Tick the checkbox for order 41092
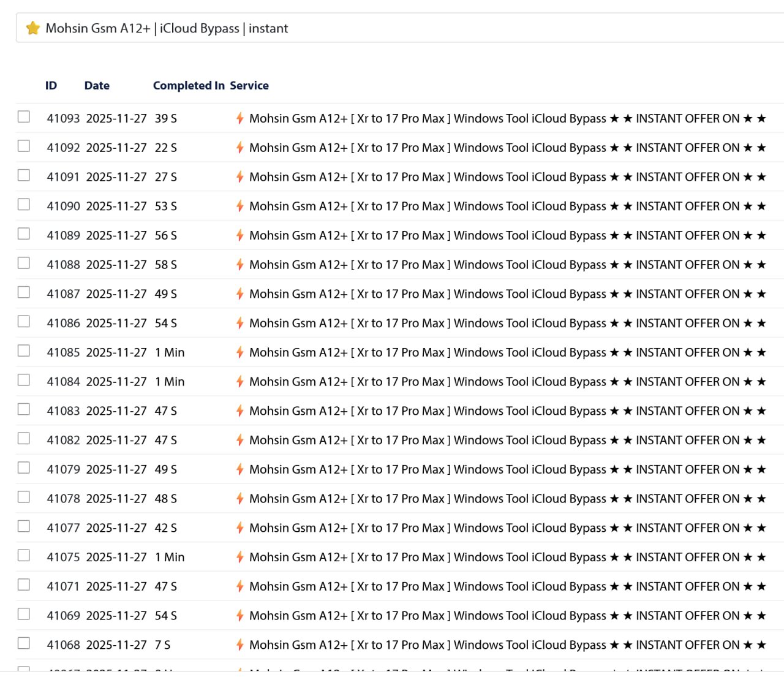 (24, 146)
